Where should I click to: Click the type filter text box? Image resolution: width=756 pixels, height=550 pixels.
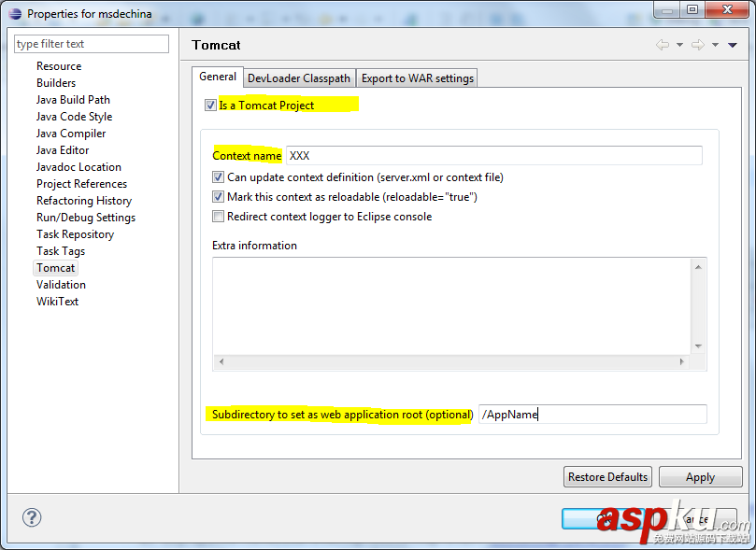pyautogui.click(x=92, y=44)
